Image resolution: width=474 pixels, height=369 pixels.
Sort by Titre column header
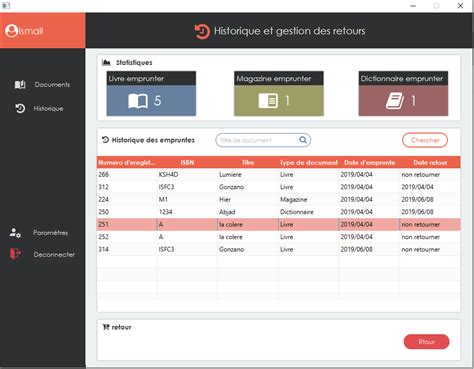pyautogui.click(x=248, y=163)
